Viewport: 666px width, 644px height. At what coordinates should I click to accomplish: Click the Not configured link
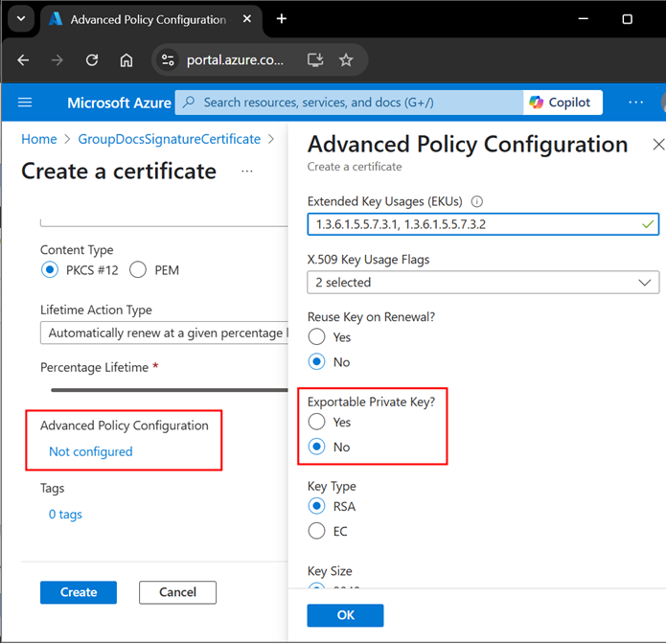tap(91, 451)
